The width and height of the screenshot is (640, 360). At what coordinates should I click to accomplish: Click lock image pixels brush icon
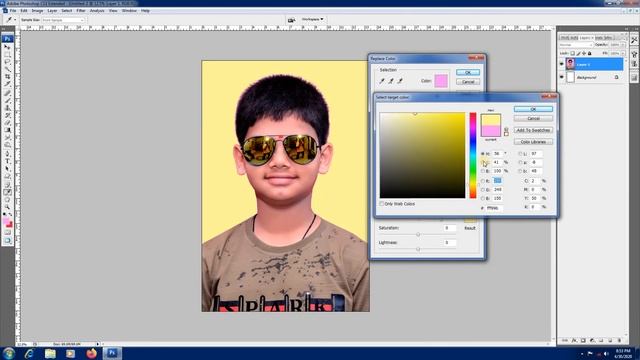(578, 53)
